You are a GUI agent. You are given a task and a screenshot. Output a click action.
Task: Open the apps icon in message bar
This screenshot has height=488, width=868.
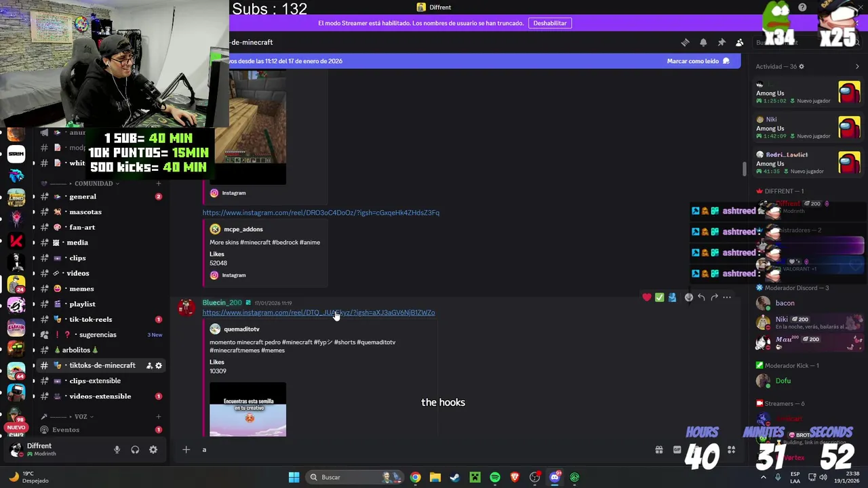click(x=731, y=449)
